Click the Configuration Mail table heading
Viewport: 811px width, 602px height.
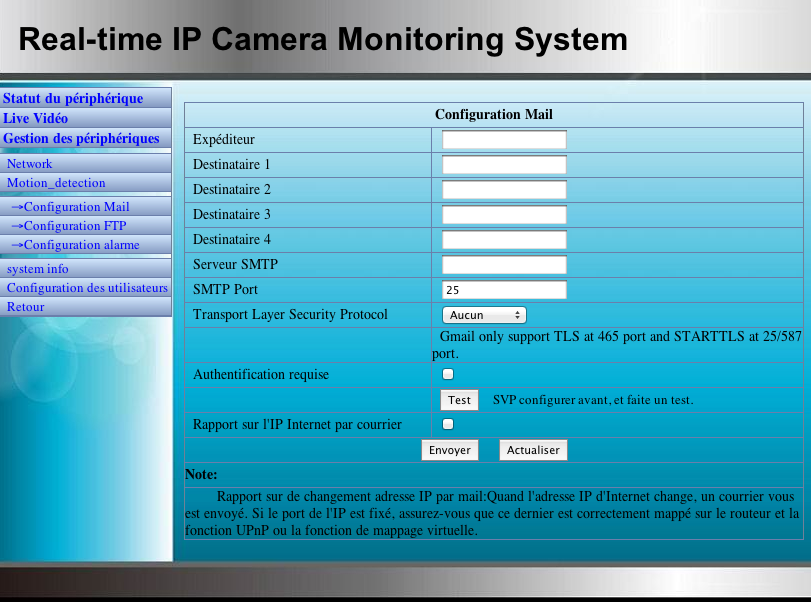point(493,114)
